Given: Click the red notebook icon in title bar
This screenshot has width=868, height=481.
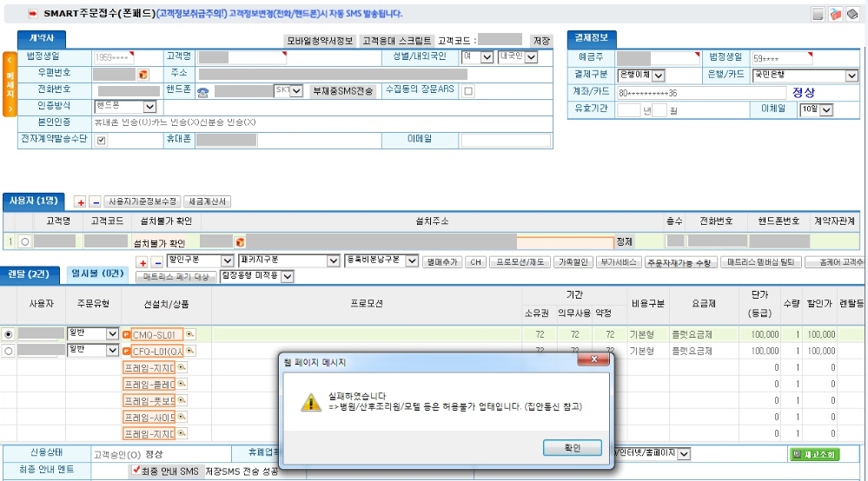Looking at the screenshot, I should coord(835,15).
